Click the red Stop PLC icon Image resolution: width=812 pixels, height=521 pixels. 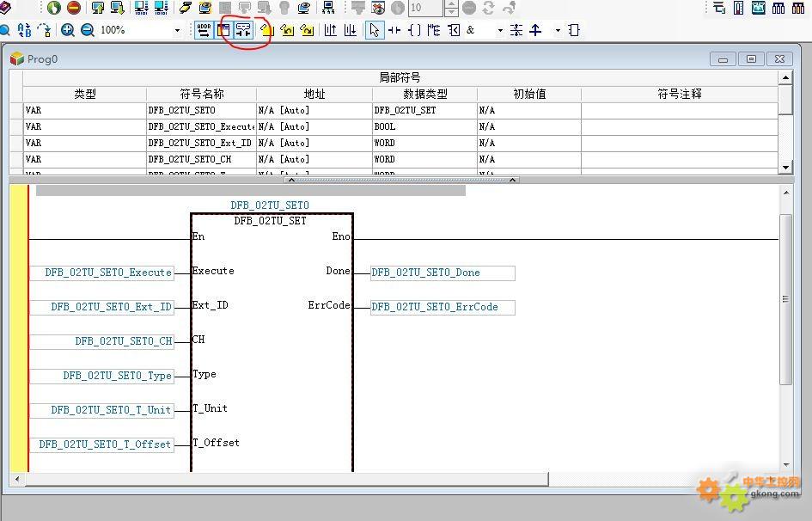74,8
